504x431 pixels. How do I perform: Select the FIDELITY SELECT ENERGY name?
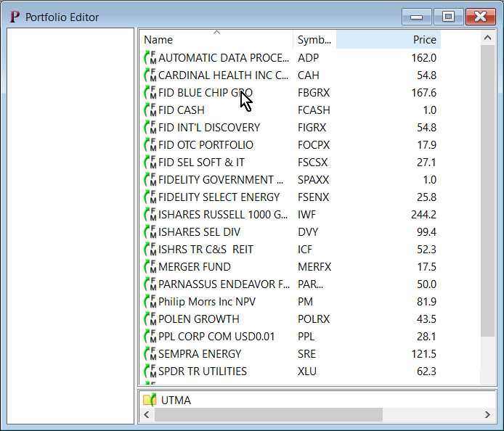click(219, 197)
